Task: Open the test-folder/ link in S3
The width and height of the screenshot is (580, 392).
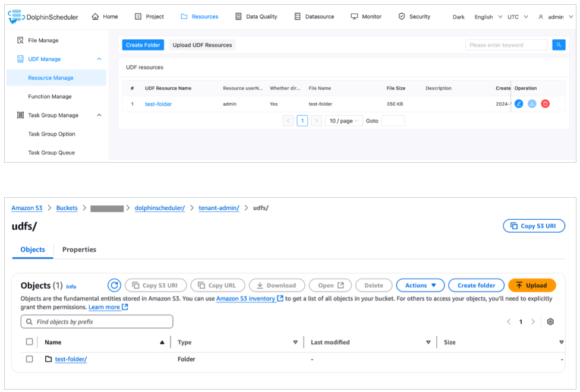Action: click(71, 359)
